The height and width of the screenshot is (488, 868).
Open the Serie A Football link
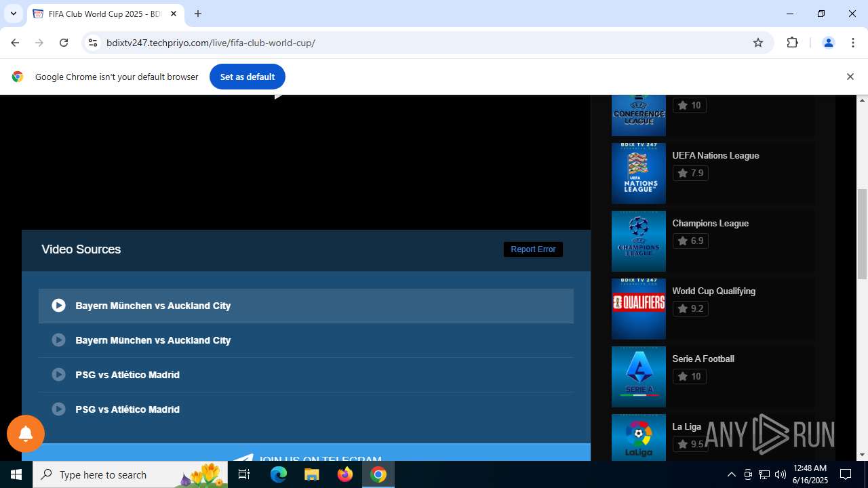point(703,359)
